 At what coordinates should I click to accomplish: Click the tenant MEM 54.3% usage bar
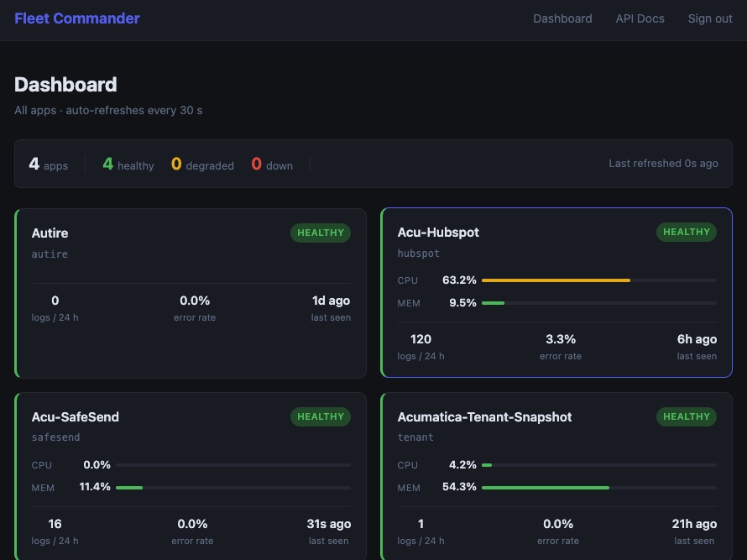coord(598,488)
